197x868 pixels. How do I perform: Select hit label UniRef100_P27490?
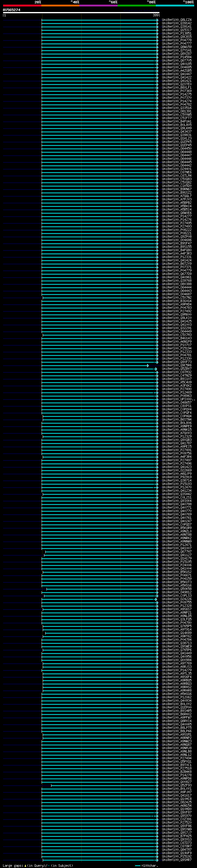pos(177,389)
